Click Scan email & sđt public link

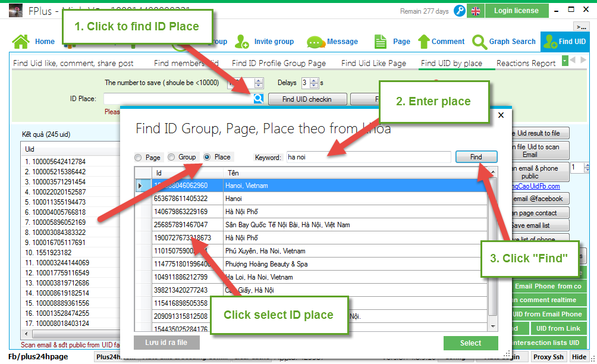[x=70, y=344]
